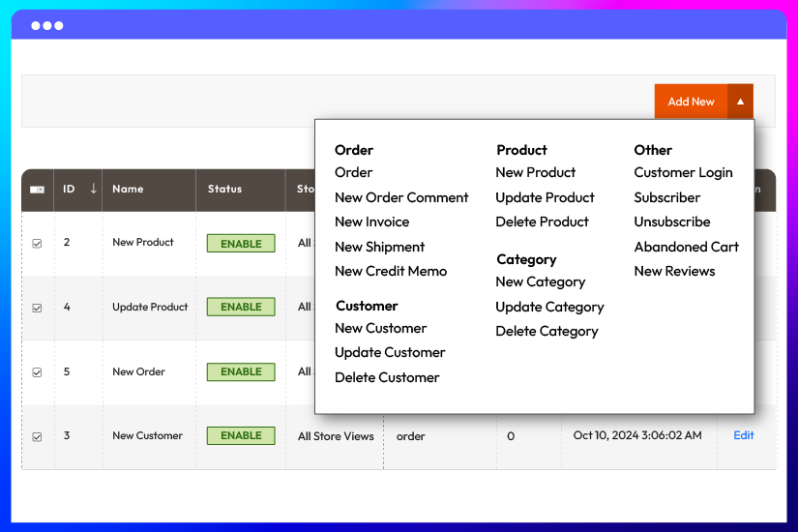Collapse the Add New dropdown arrow
The width and height of the screenshot is (798, 532).
[740, 102]
